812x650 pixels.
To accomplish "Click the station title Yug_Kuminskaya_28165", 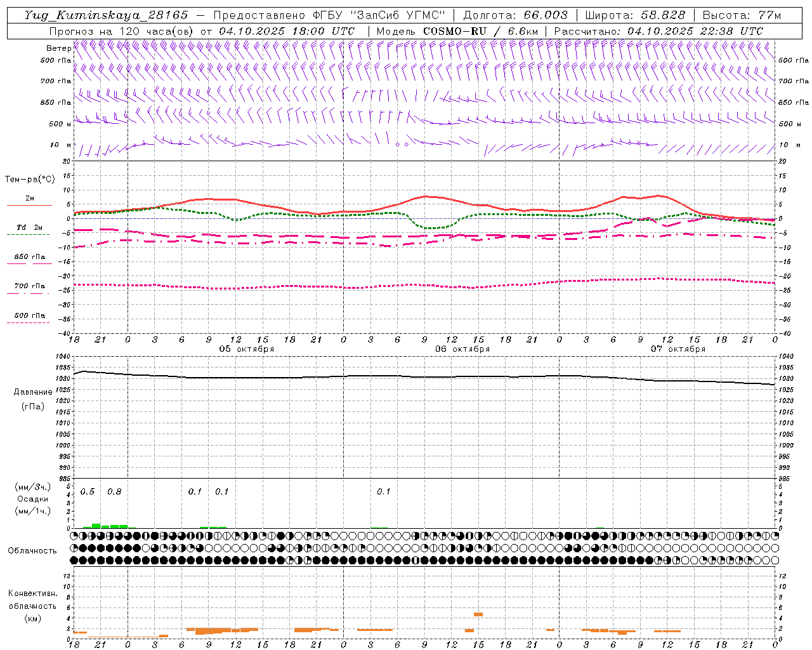I will click(x=106, y=15).
